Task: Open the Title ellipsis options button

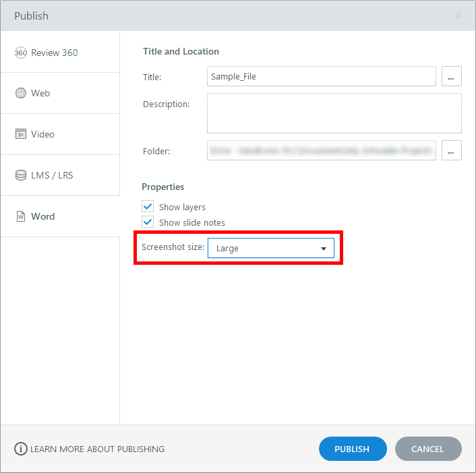Action: pyautogui.click(x=451, y=77)
